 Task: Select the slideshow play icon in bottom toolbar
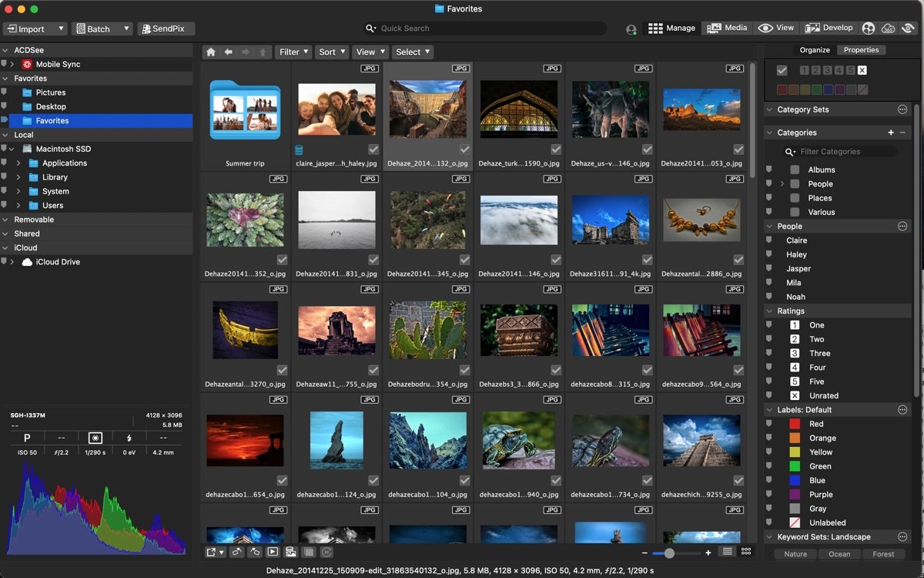pos(273,551)
